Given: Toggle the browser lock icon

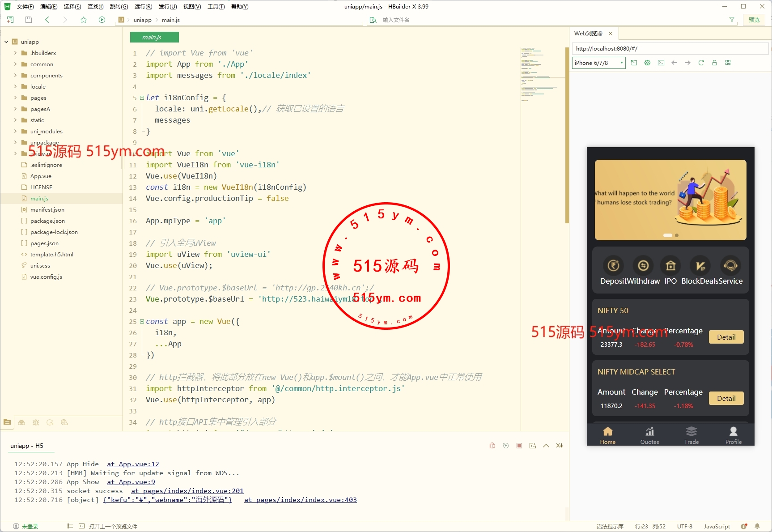Looking at the screenshot, I should pos(714,63).
